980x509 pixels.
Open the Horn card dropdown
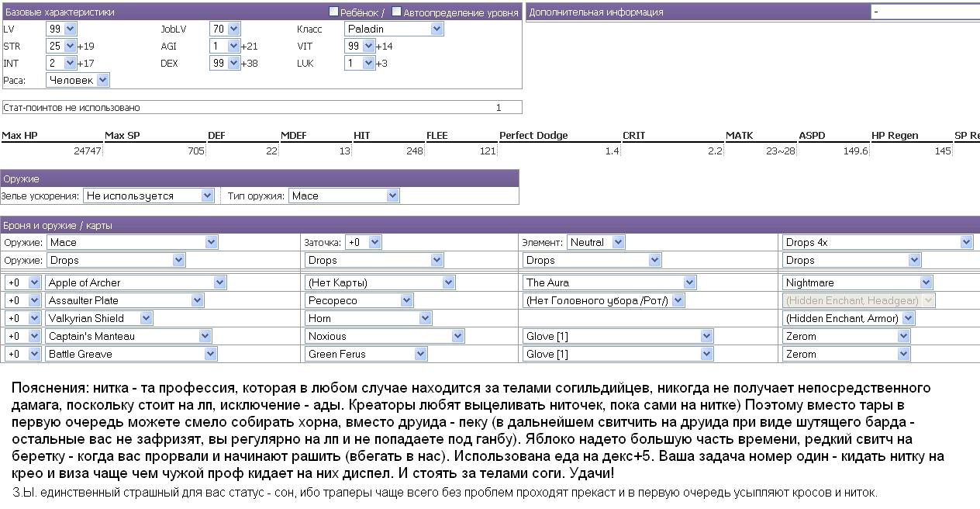click(368, 318)
